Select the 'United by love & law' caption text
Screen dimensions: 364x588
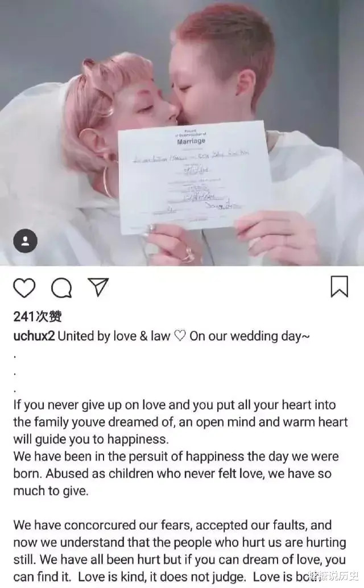point(114,336)
